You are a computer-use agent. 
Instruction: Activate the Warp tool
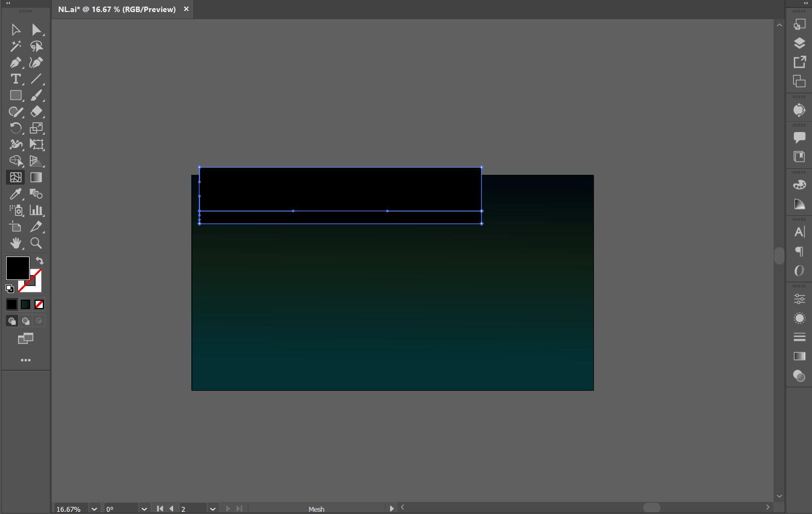pos(16,145)
